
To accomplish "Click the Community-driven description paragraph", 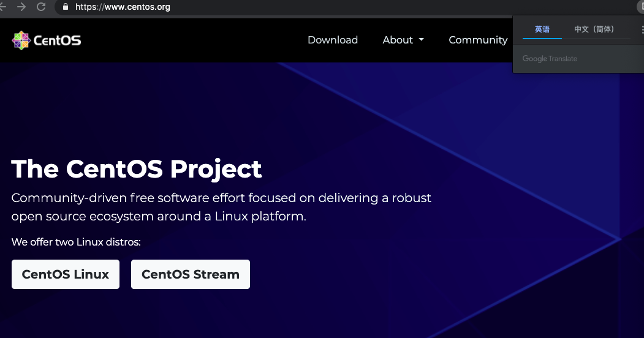I will pos(221,207).
